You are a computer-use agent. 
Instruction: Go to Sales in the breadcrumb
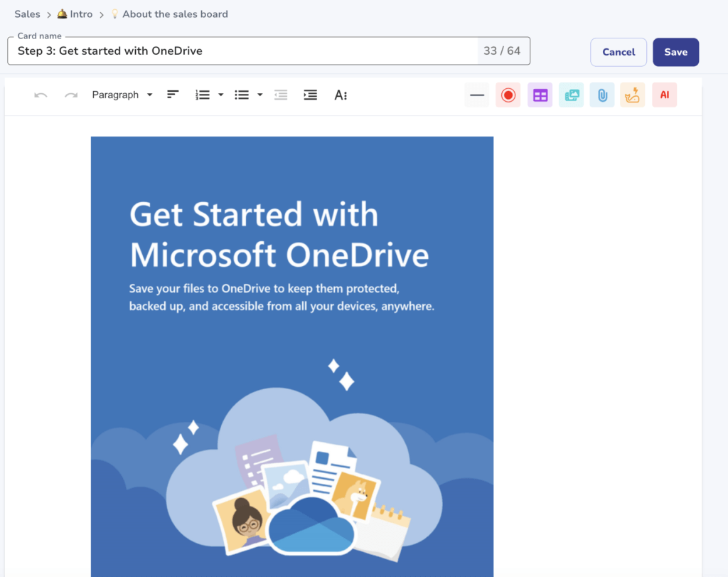(x=27, y=14)
